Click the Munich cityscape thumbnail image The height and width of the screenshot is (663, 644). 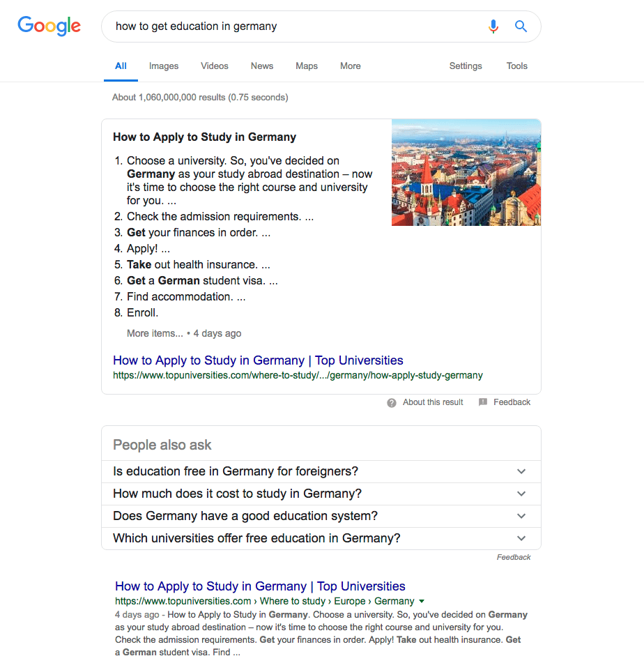(x=466, y=172)
